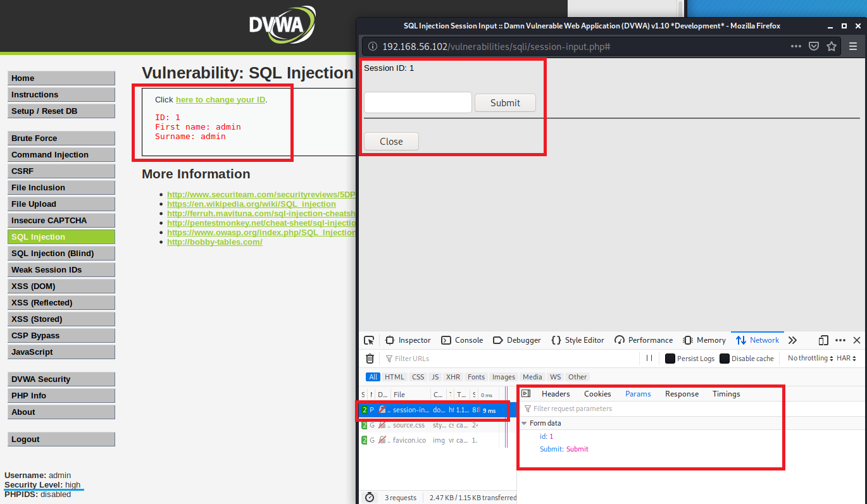Open the bobby-tables.com link

[215, 242]
